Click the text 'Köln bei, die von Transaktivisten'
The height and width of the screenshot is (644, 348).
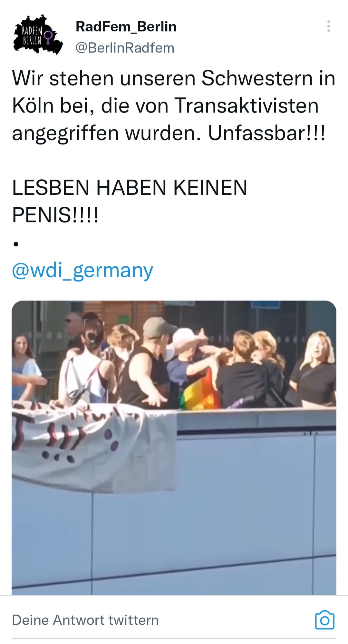[165, 105]
